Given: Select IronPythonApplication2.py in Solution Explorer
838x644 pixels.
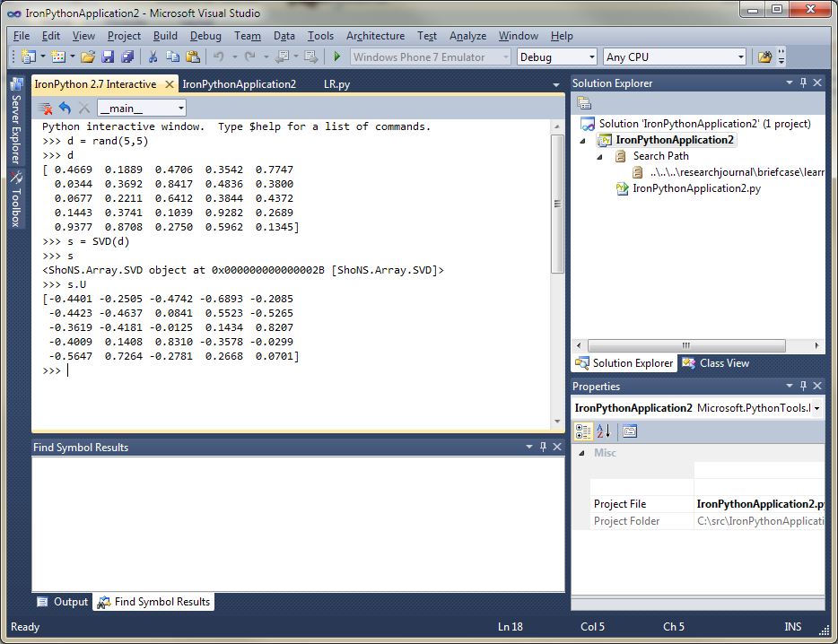Looking at the screenshot, I should coord(695,188).
